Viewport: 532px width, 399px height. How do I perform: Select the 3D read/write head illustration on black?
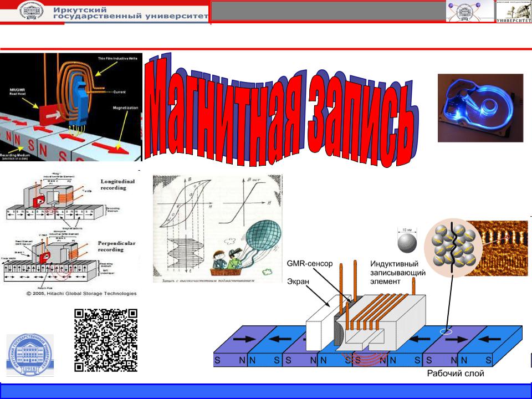click(71, 107)
